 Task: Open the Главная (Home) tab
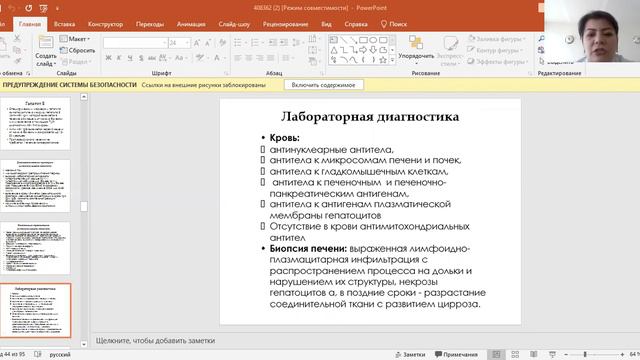click(x=30, y=24)
